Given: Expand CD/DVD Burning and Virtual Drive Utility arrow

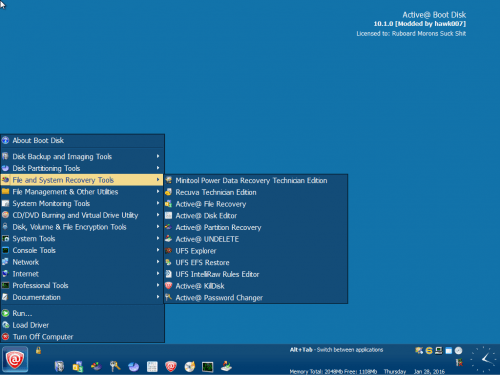Looking at the screenshot, I should tap(158, 215).
